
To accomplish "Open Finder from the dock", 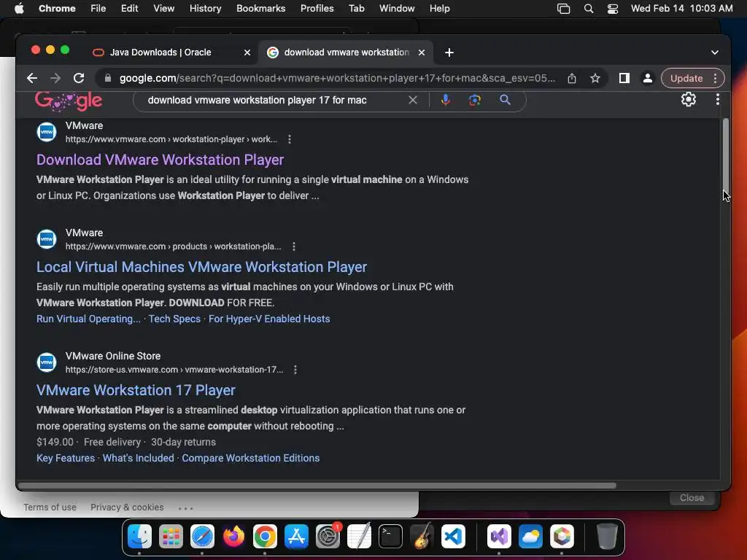I will pyautogui.click(x=139, y=537).
